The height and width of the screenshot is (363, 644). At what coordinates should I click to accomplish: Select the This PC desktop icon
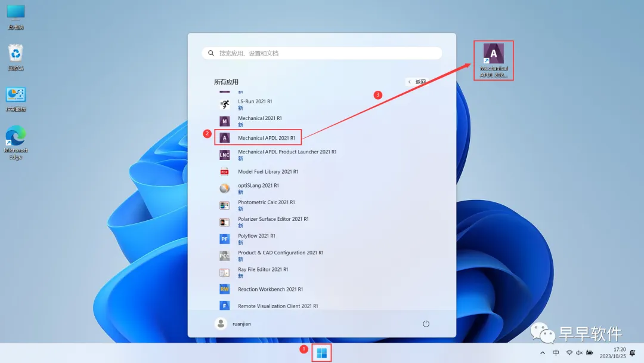[16, 17]
